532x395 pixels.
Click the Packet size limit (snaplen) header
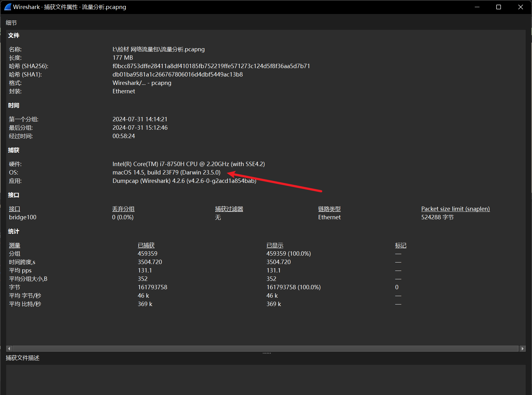(x=455, y=209)
